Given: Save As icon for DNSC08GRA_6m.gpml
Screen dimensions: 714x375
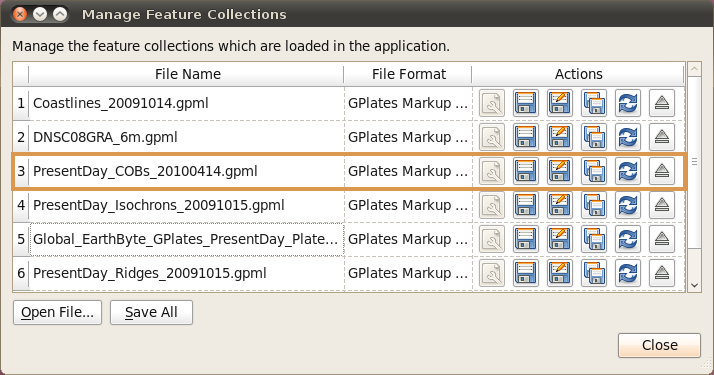Looking at the screenshot, I should (x=560, y=137).
